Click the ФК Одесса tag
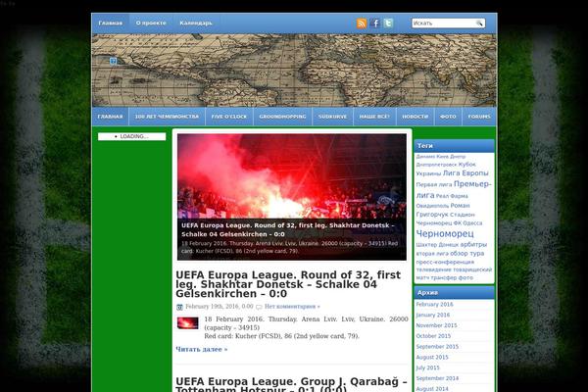Screen dimensions: 588x392 pos(467,222)
